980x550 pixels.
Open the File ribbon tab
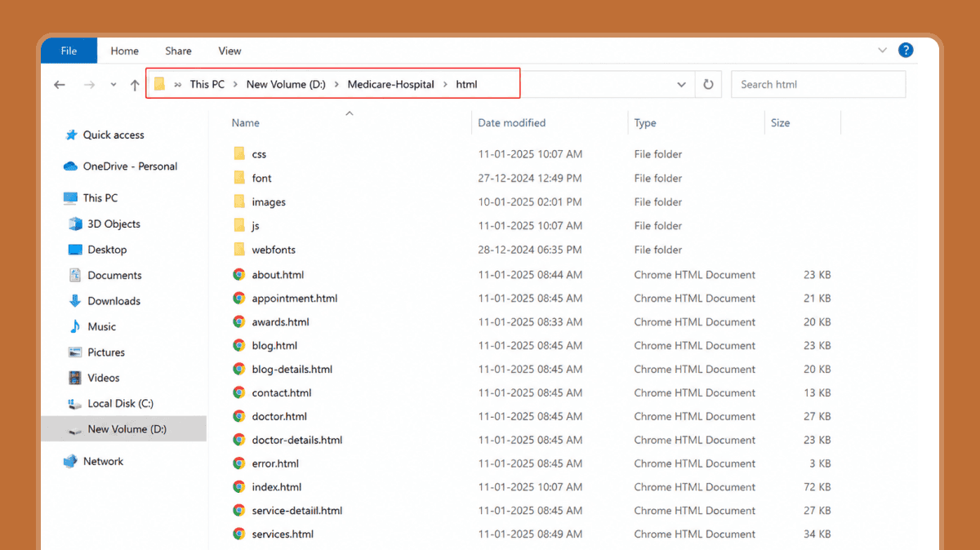[x=69, y=51]
